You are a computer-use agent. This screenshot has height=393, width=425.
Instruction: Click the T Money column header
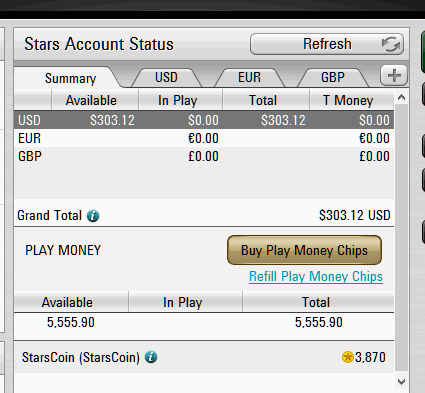tap(348, 100)
